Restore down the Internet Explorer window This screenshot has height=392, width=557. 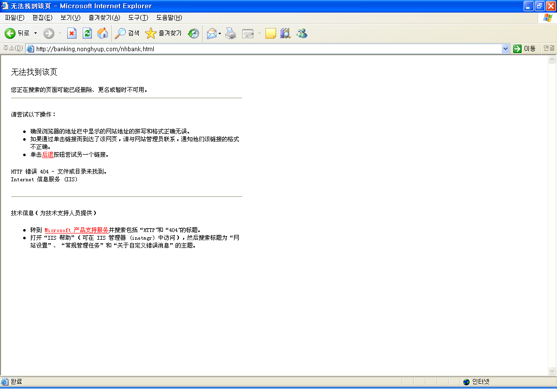click(540, 6)
